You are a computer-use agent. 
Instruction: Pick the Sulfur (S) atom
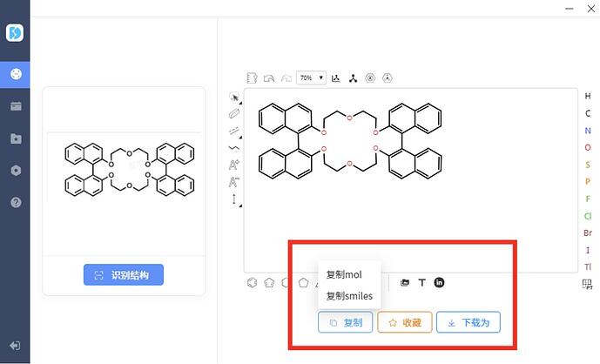588,165
